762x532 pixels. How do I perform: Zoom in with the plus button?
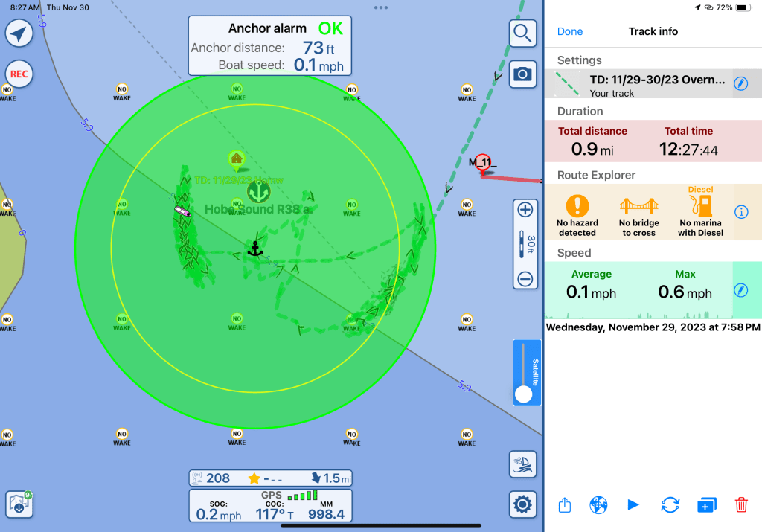525,210
